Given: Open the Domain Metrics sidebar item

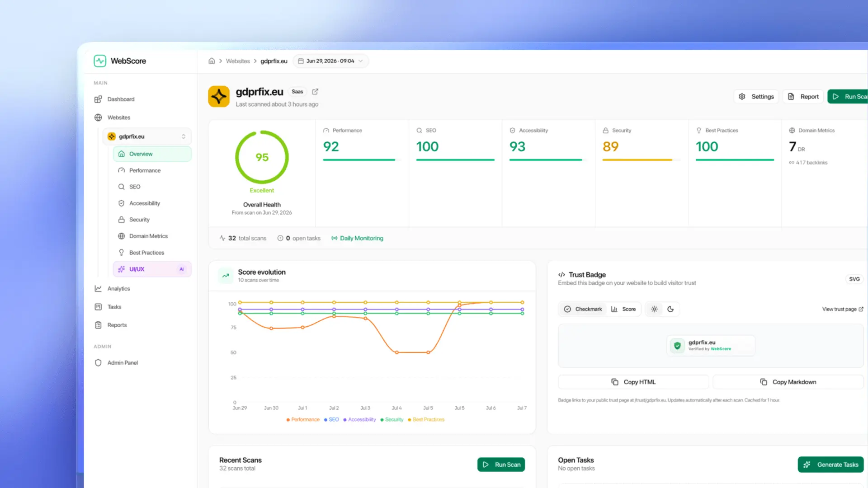Looking at the screenshot, I should pyautogui.click(x=148, y=236).
